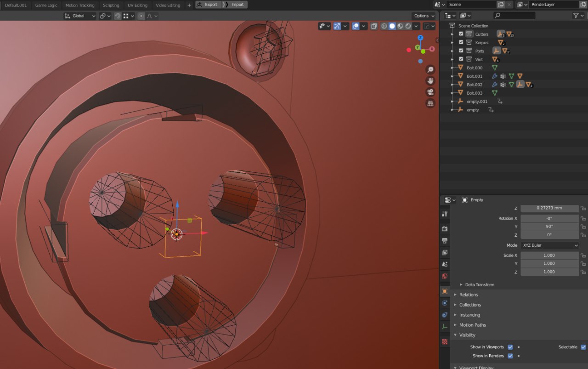Toggle the Korpus collection checkbox
The height and width of the screenshot is (369, 588).
click(x=461, y=42)
